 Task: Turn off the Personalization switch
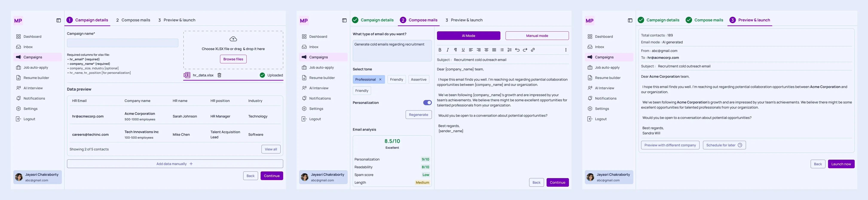pyautogui.click(x=427, y=103)
